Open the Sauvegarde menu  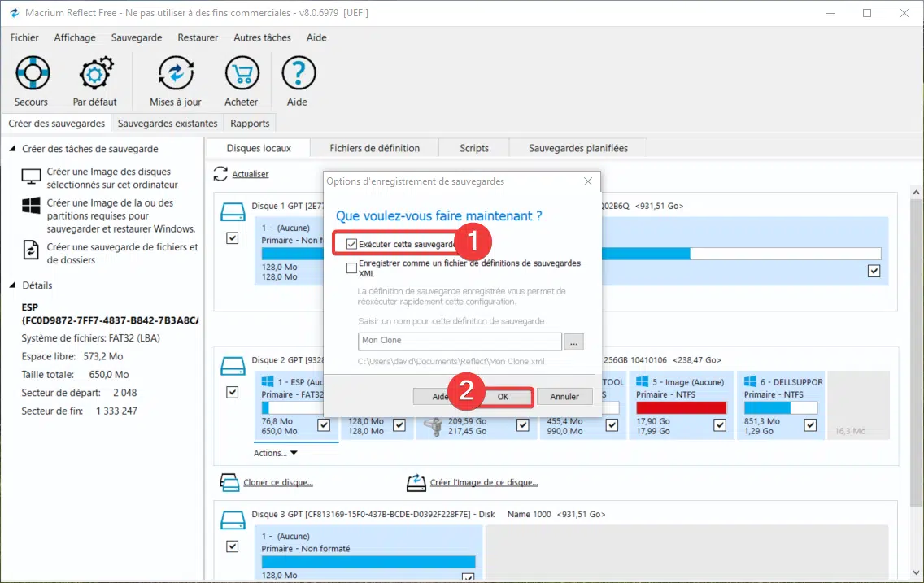pyautogui.click(x=137, y=37)
